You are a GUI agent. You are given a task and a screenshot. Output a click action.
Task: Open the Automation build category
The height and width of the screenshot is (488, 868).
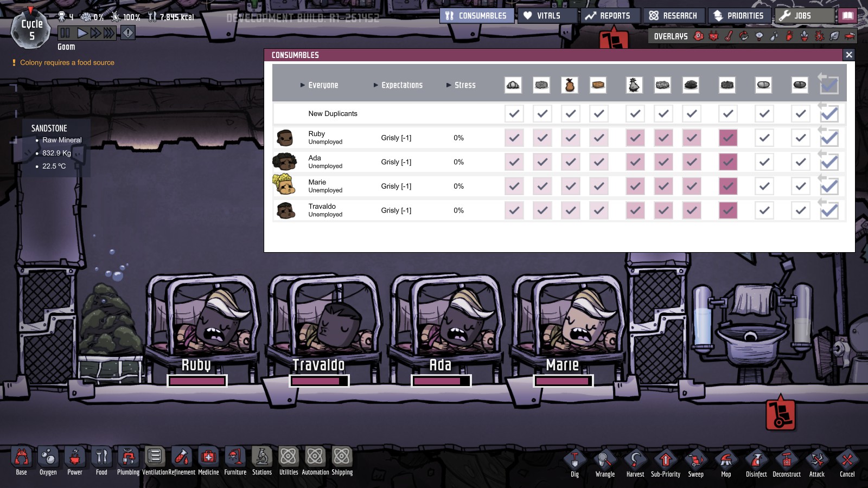(315, 461)
